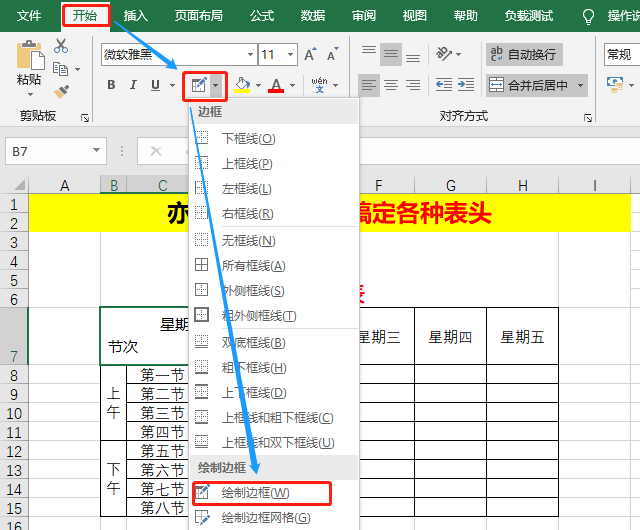
Task: Switch to the 公式 tab
Action: (x=262, y=16)
